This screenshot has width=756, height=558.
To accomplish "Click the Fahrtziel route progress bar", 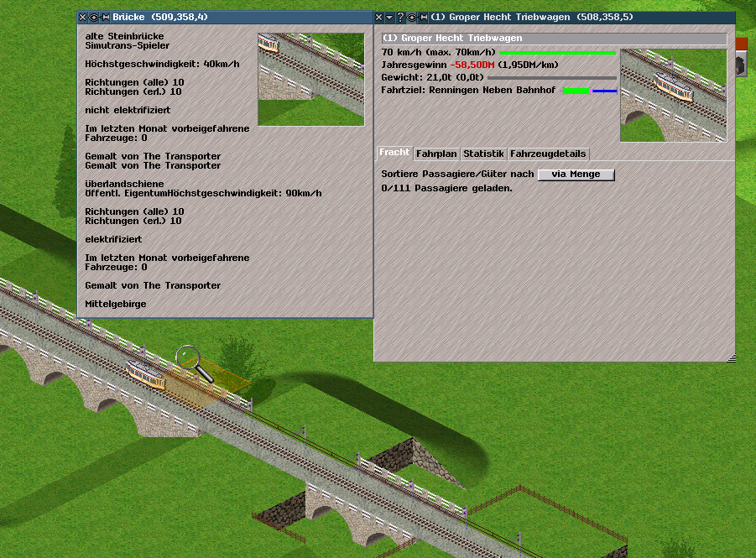I will pyautogui.click(x=590, y=91).
